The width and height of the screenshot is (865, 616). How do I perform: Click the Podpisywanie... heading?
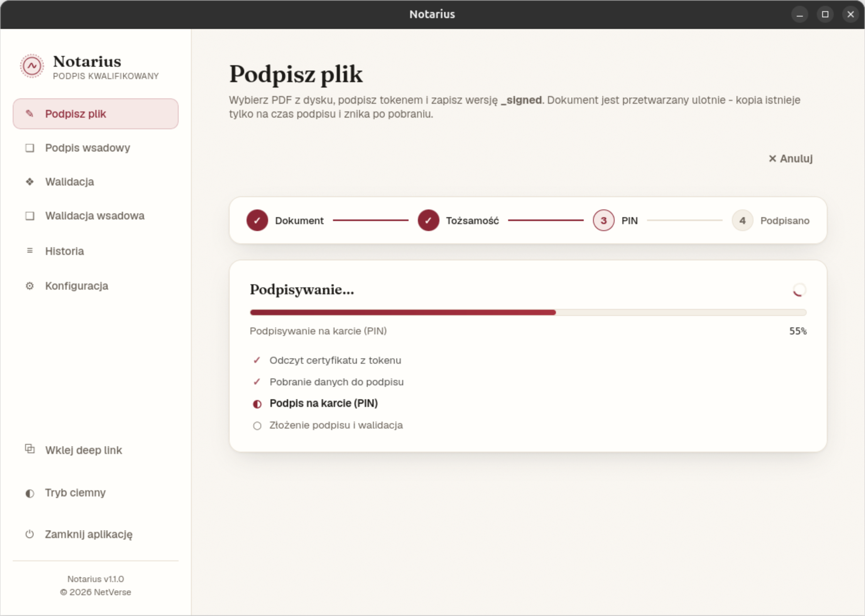pos(302,290)
